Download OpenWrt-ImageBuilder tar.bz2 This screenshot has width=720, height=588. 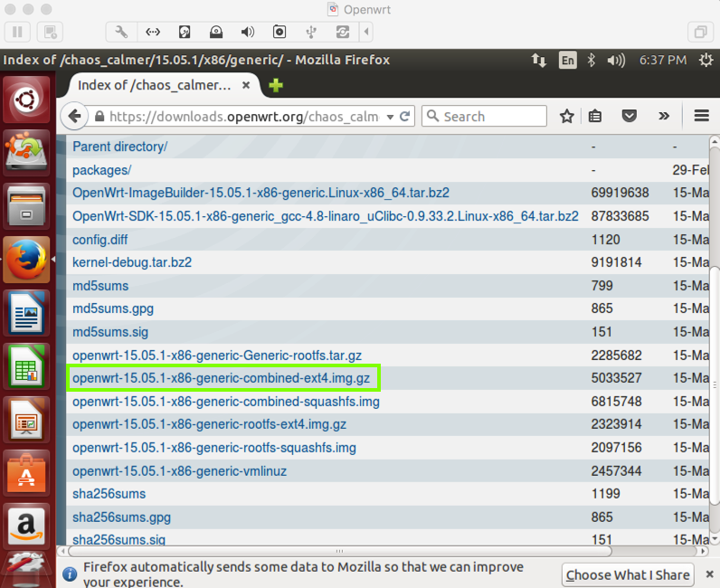click(261, 193)
